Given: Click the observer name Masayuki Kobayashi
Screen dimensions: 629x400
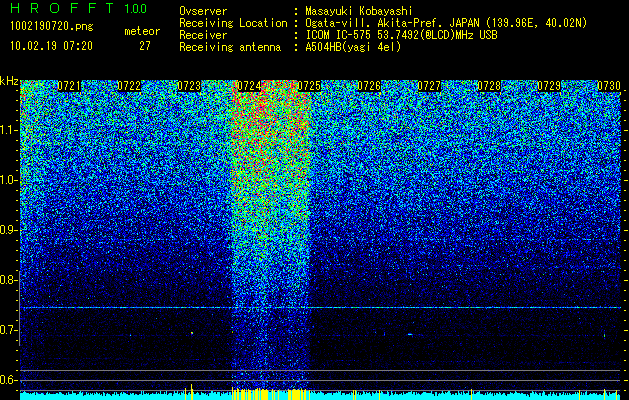Looking at the screenshot, I should click(x=359, y=11).
